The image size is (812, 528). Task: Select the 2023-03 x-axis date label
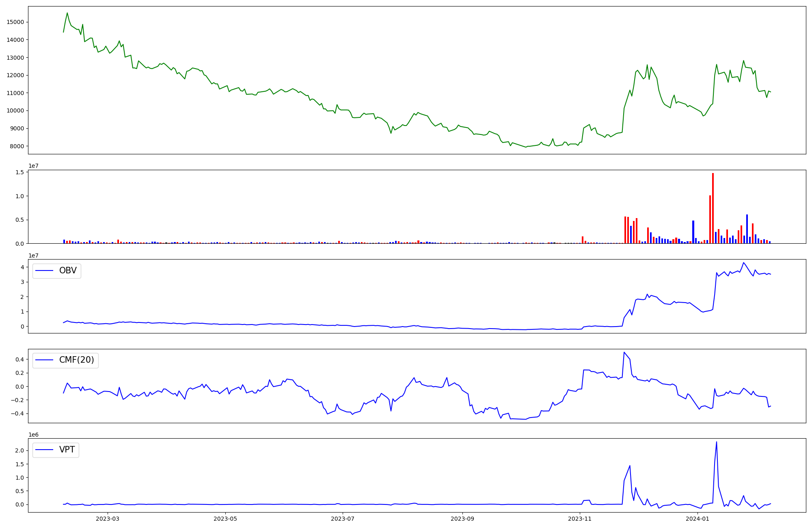coord(108,519)
